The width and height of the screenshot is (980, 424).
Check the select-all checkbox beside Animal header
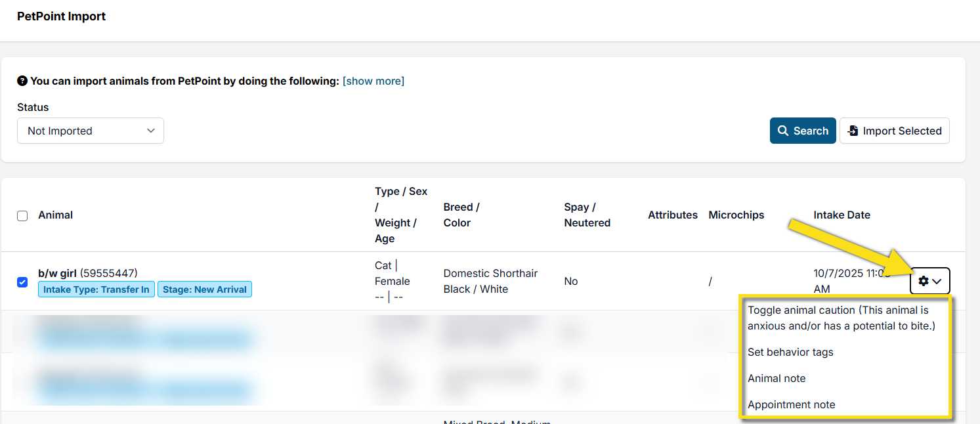pos(22,216)
